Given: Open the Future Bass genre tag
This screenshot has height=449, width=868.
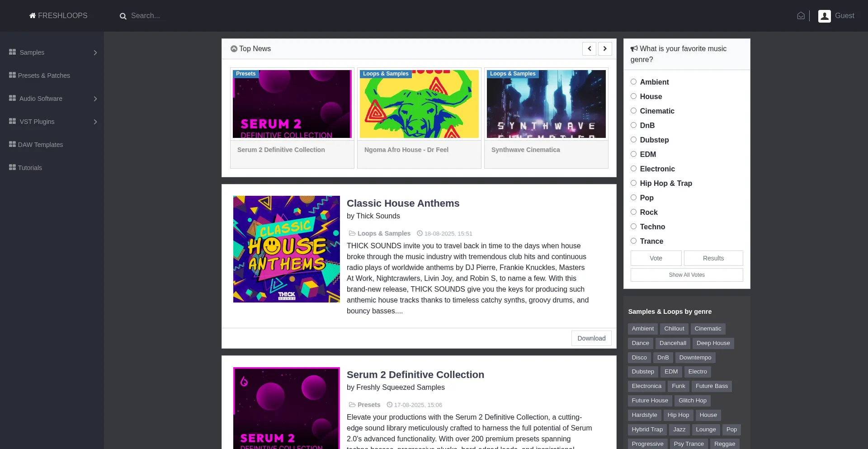Looking at the screenshot, I should pos(712,386).
